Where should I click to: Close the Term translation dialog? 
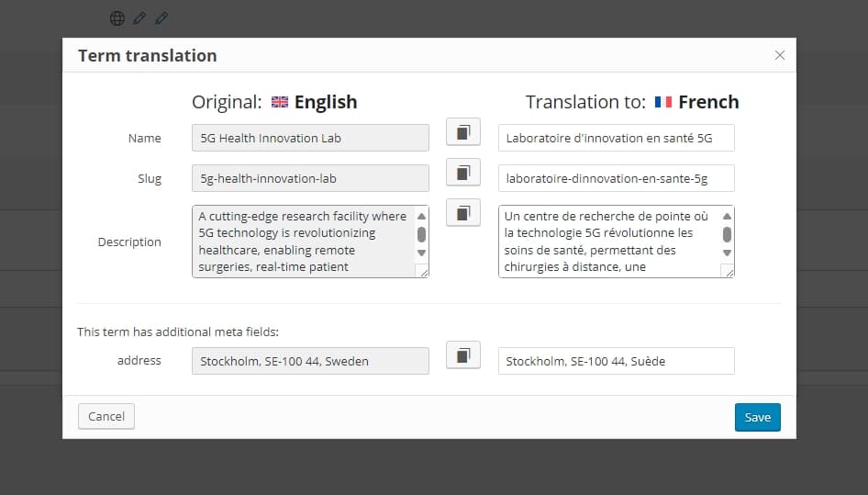(x=780, y=55)
